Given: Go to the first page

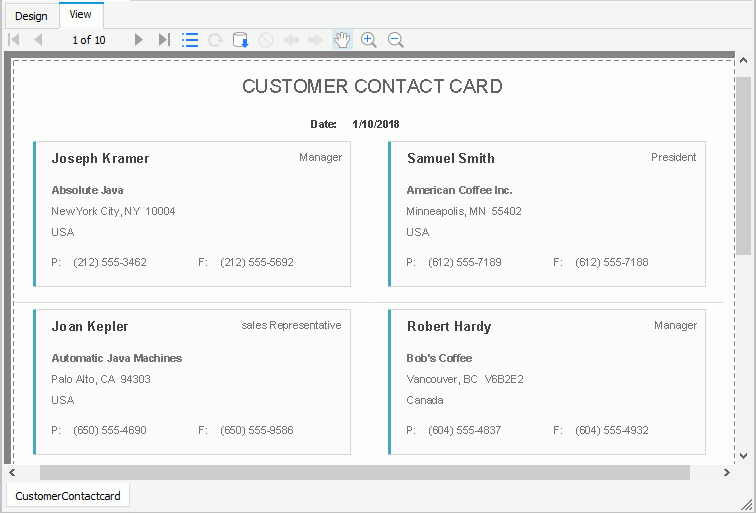Looking at the screenshot, I should point(14,40).
